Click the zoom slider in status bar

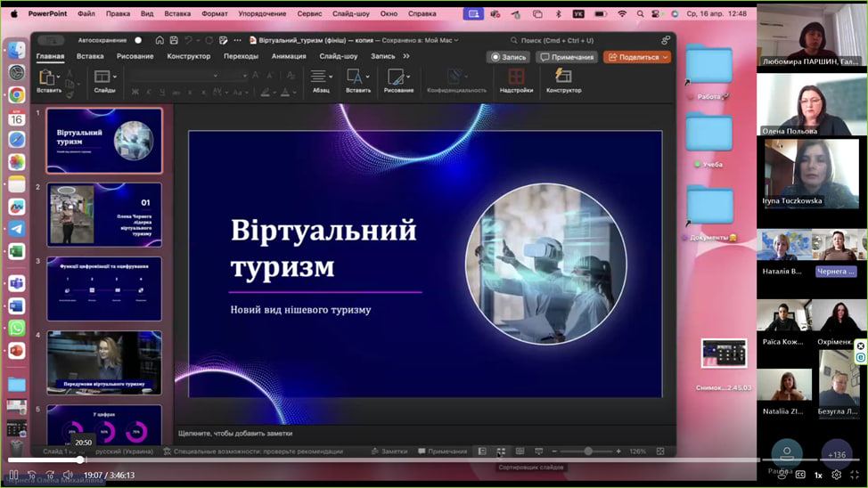tap(587, 451)
